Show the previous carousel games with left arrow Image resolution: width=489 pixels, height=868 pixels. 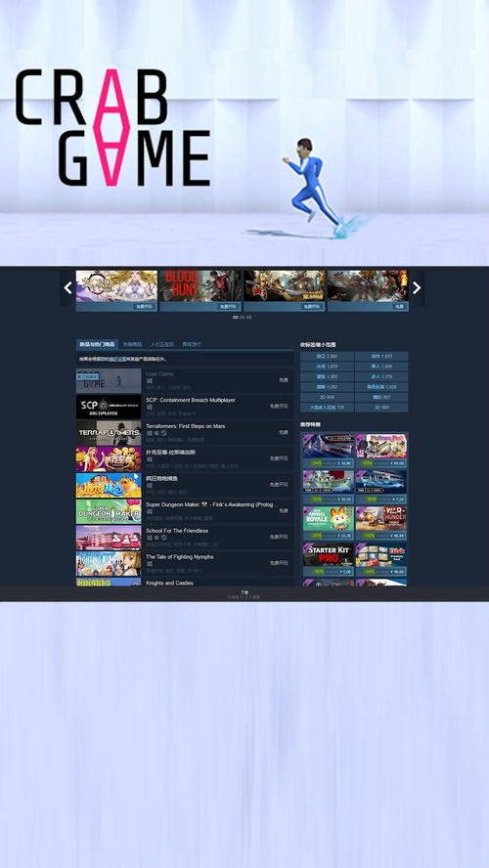pyautogui.click(x=67, y=287)
